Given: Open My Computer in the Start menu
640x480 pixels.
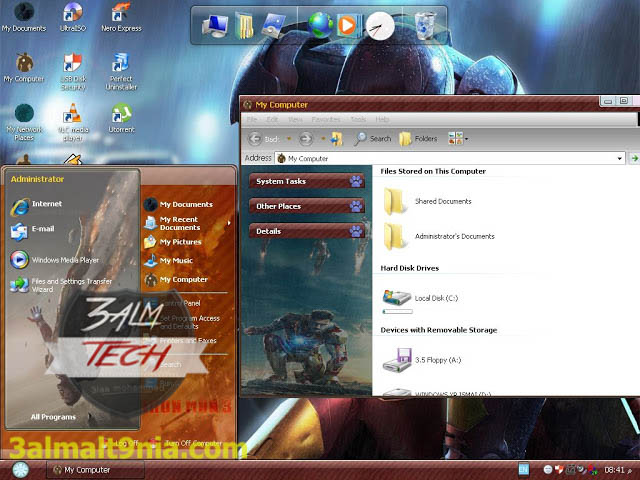Looking at the screenshot, I should 176,280.
